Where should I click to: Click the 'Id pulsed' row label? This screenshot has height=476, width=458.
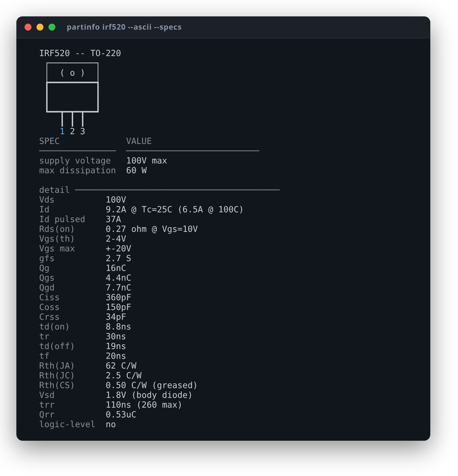pyautogui.click(x=62, y=220)
